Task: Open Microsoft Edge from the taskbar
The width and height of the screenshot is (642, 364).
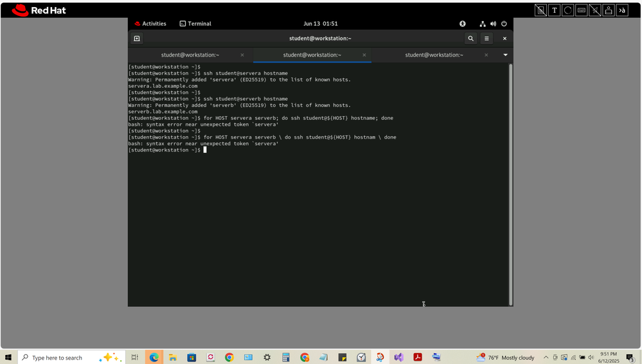Action: click(154, 358)
